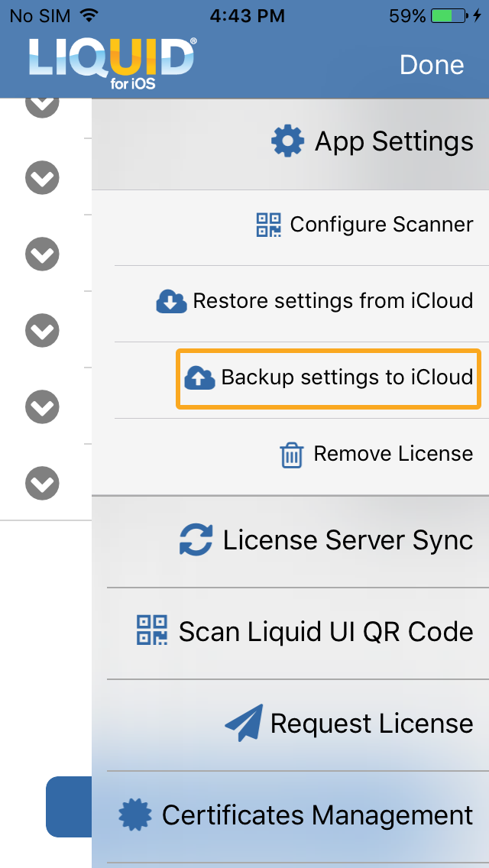Tap the paper plane Request License icon
The image size is (489, 868).
(x=244, y=722)
